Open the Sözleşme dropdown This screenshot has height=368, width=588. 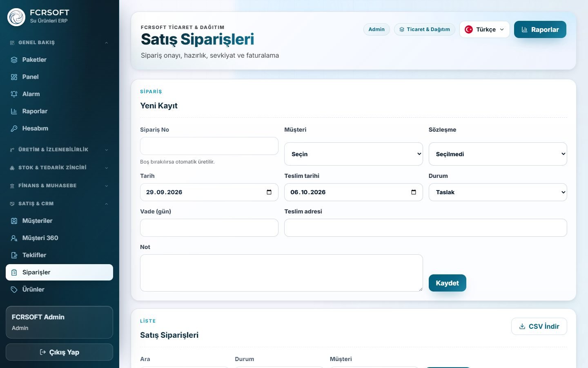498,154
